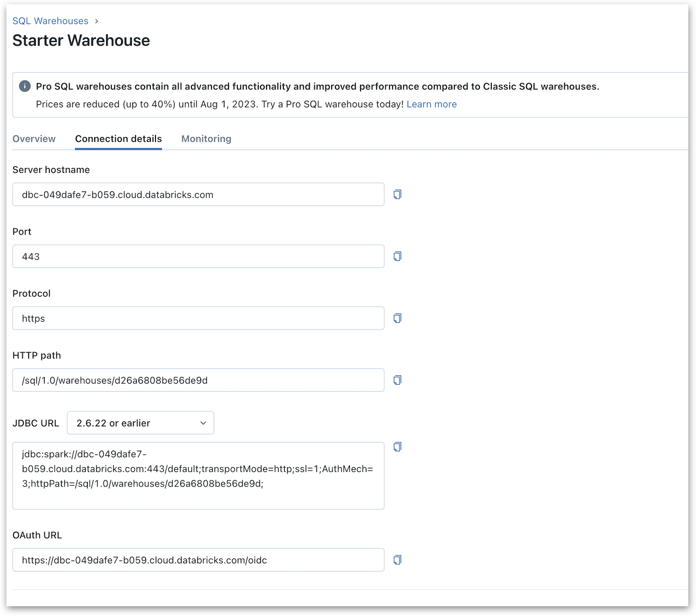
Task: Click the Starter Warehouse page title
Action: click(81, 40)
